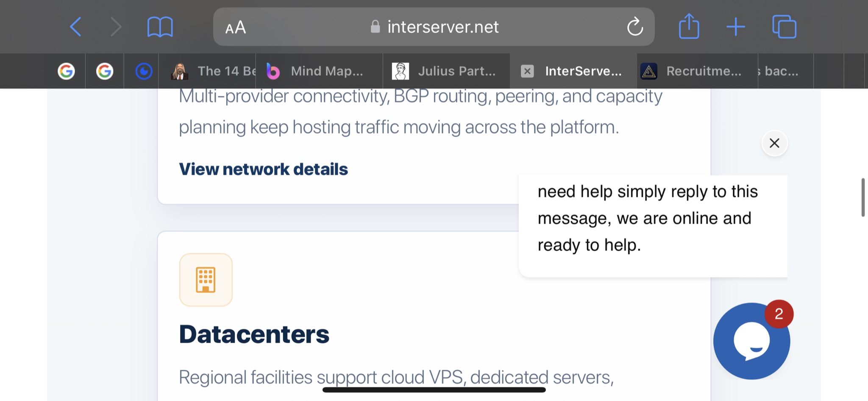Screen dimensions: 868x401
Task: Click the 'Datacenters' heading
Action: (254, 334)
